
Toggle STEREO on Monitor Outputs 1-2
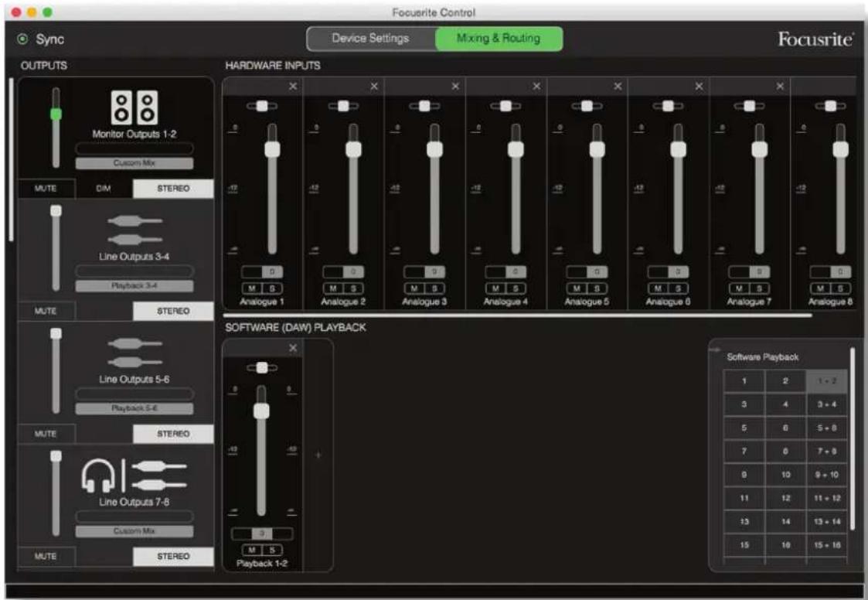coord(173,189)
